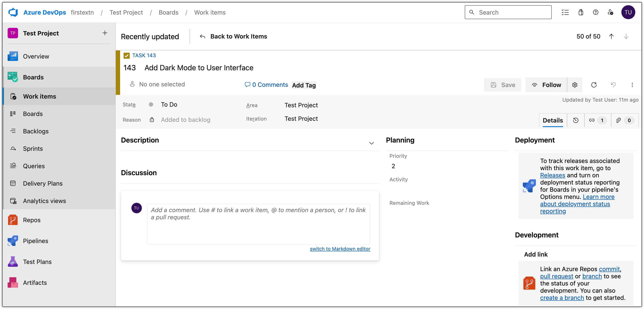
Task: Open the Links tab icon
Action: click(x=592, y=120)
